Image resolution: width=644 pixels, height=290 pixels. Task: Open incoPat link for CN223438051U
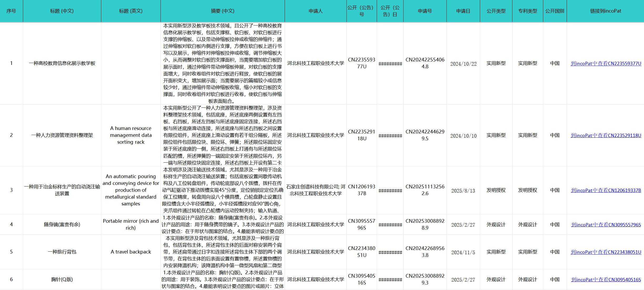pos(606,252)
